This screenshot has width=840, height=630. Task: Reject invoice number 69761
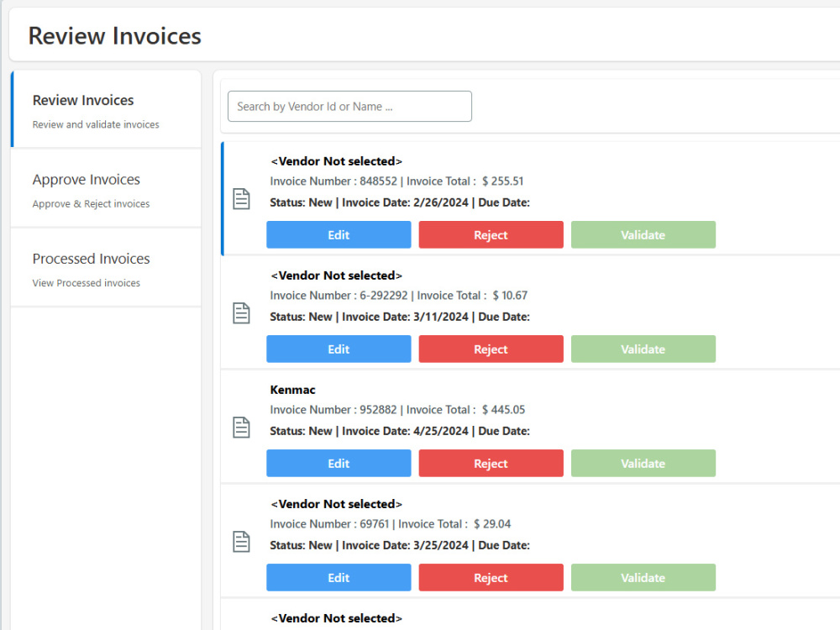coord(491,578)
